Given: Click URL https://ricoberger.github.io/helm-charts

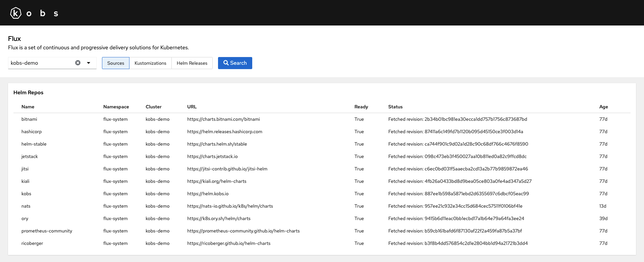Looking at the screenshot, I should (229, 243).
